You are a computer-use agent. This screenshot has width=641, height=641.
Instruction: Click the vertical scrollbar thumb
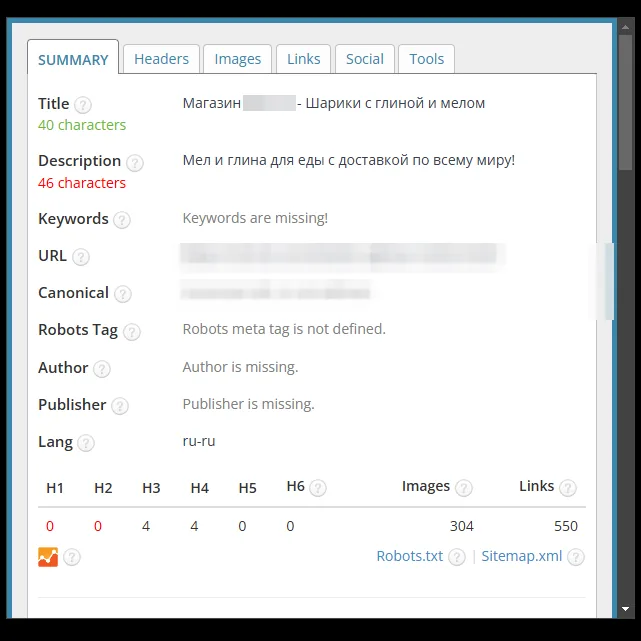click(625, 102)
